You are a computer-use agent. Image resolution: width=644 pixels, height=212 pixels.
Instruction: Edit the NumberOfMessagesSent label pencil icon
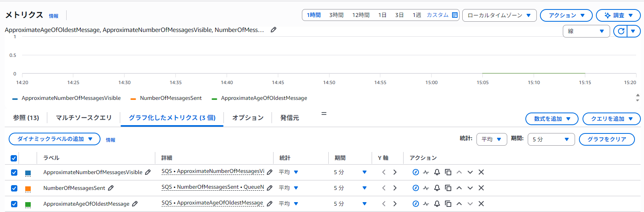111,188
